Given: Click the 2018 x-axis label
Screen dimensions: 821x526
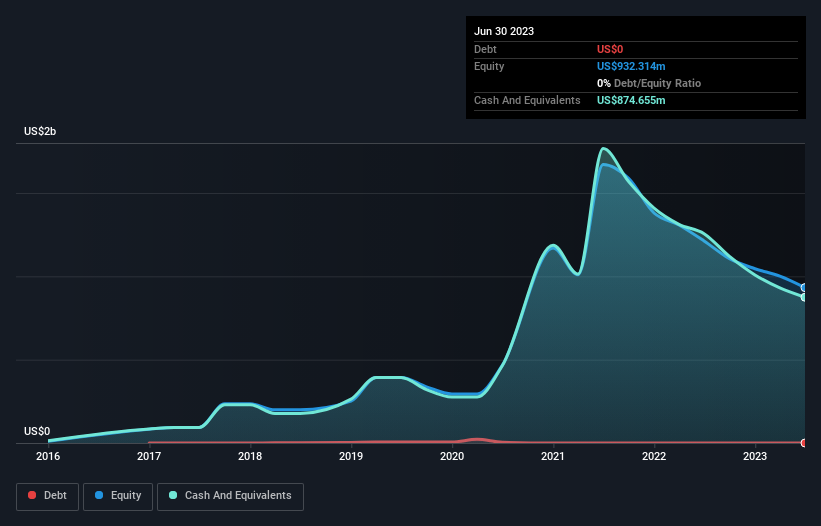Looking at the screenshot, I should [x=250, y=456].
